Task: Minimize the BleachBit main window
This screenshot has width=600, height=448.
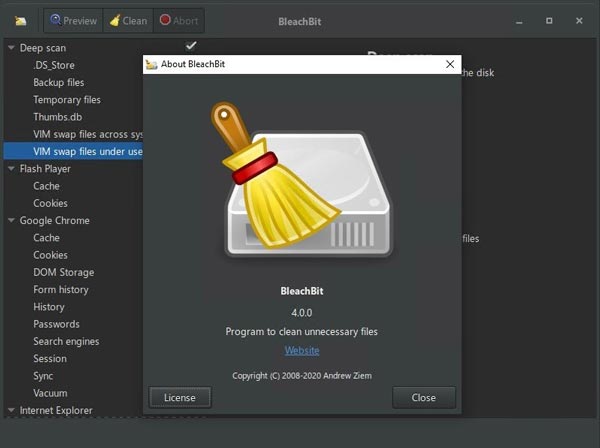Action: (x=519, y=21)
